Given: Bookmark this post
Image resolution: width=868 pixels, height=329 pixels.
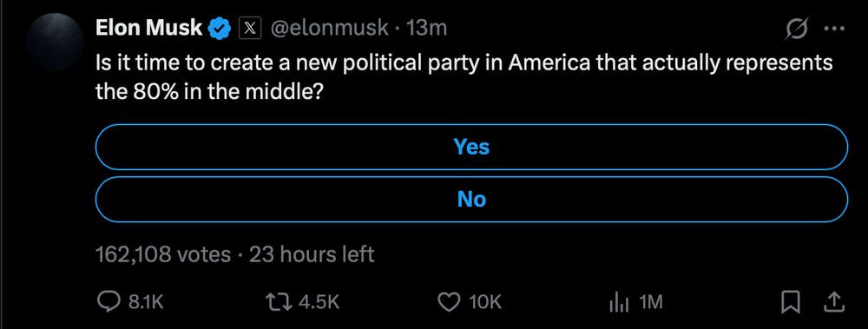Looking at the screenshot, I should (x=791, y=302).
